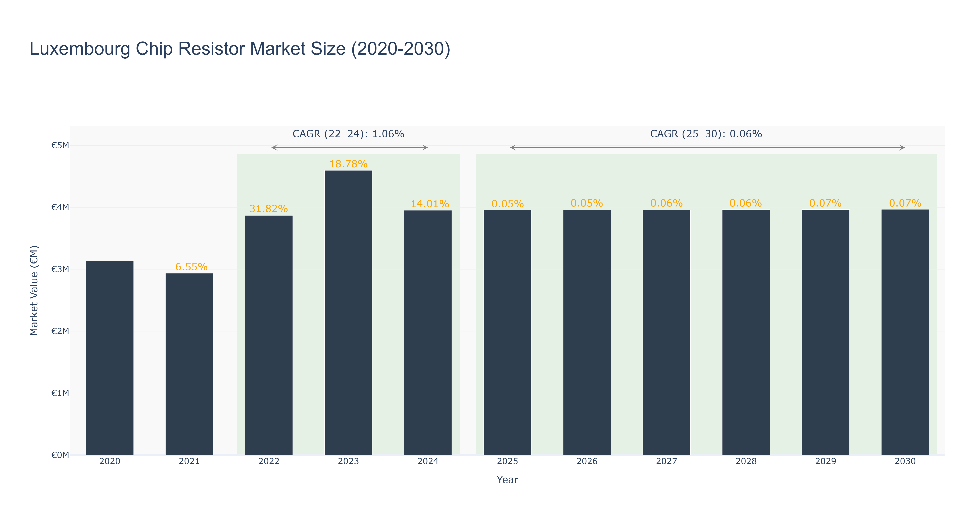Select the tallest bar for 2023
Image resolution: width=980 pixels, height=525 pixels.
tap(348, 313)
